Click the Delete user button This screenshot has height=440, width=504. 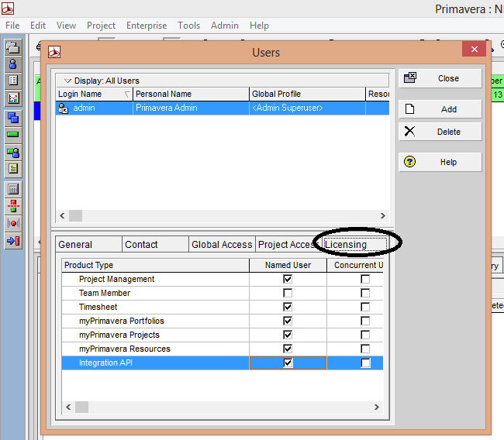coord(440,132)
